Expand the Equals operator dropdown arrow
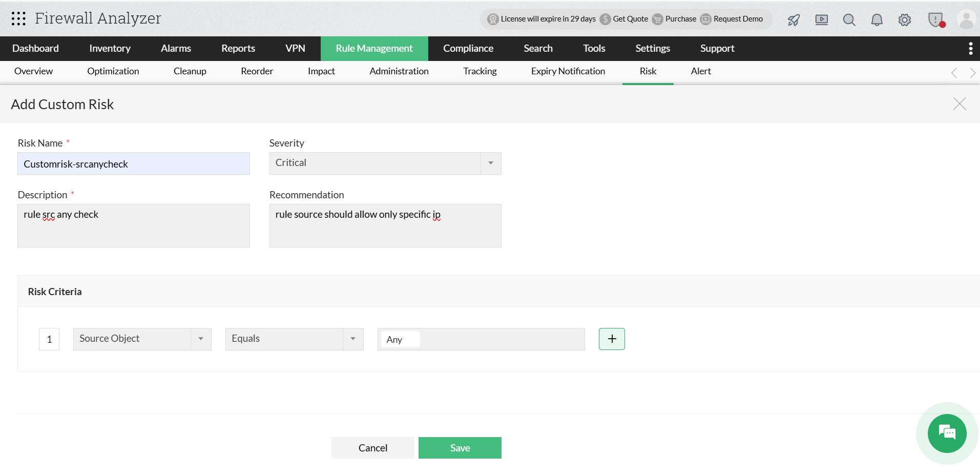 pos(353,339)
